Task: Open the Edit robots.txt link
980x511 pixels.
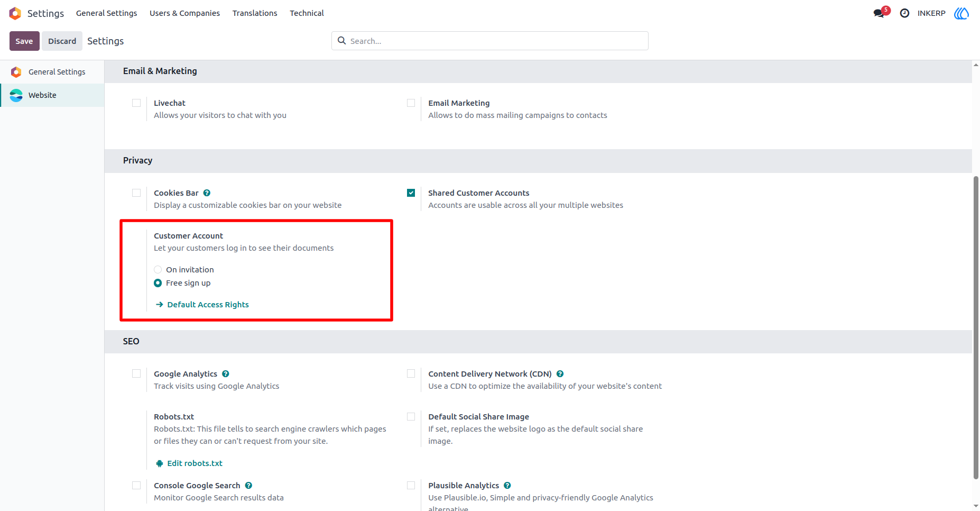Action: (195, 463)
